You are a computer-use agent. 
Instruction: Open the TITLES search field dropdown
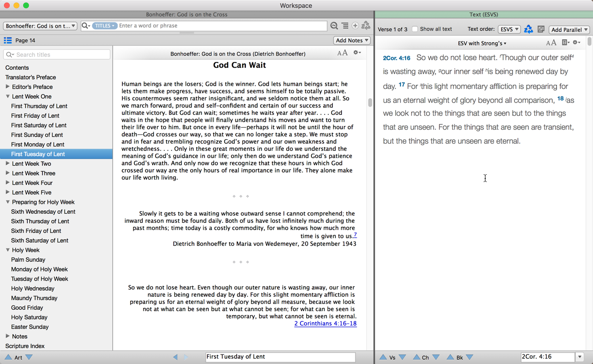tap(104, 26)
